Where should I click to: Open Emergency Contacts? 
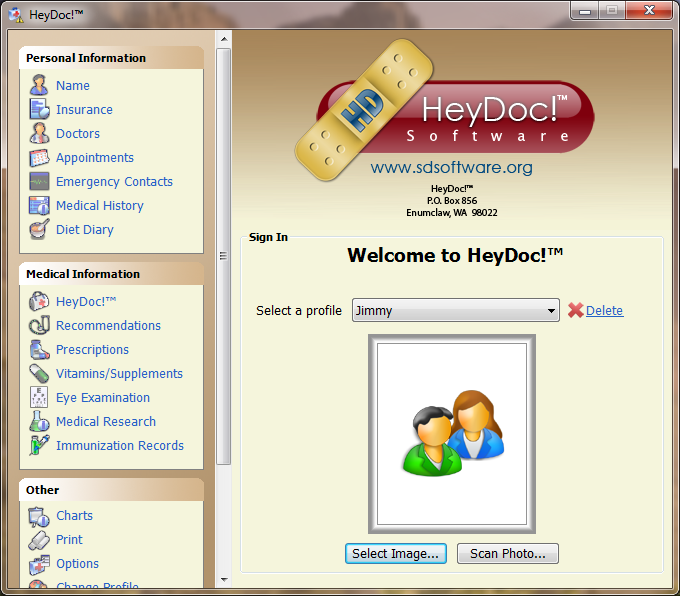click(114, 182)
